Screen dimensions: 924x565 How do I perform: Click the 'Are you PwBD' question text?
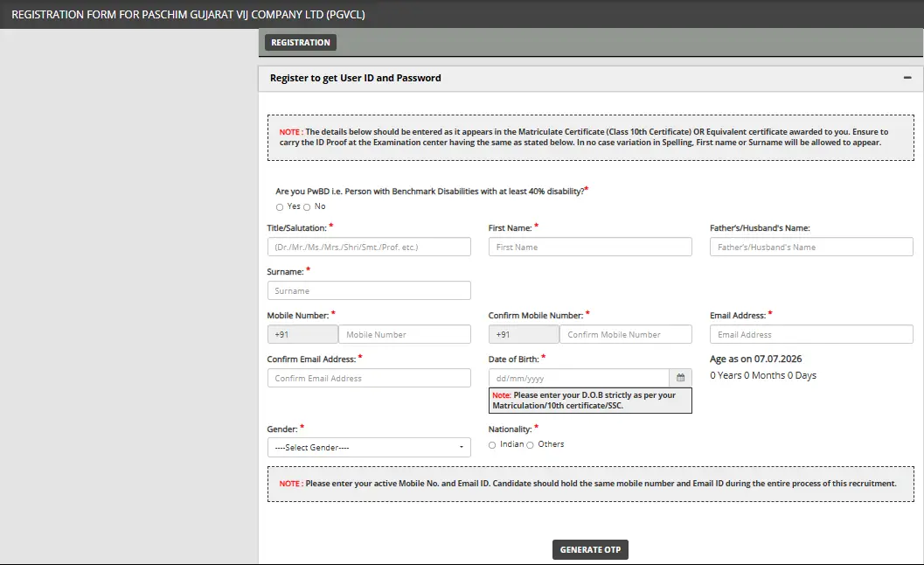[x=429, y=191]
